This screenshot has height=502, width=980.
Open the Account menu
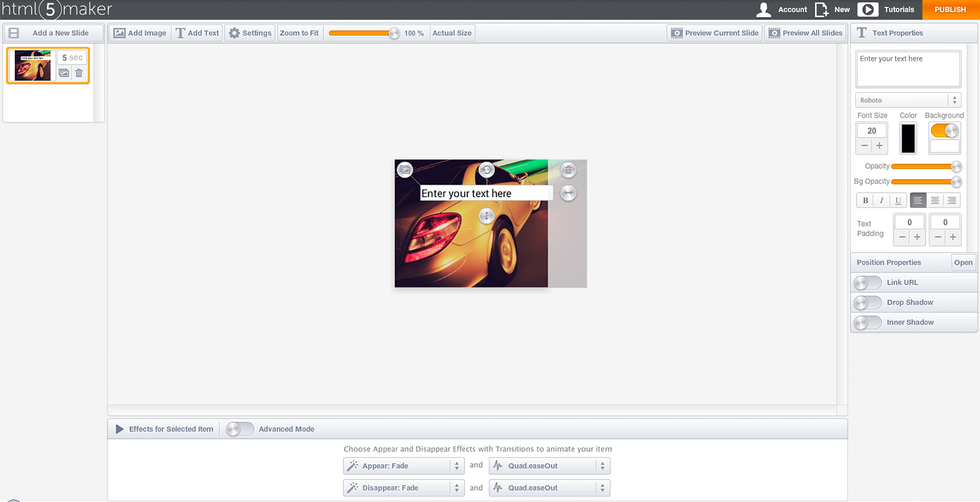click(x=782, y=10)
